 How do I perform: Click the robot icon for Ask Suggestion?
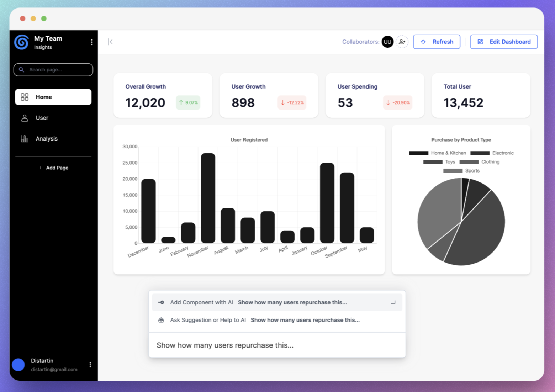pyautogui.click(x=161, y=320)
